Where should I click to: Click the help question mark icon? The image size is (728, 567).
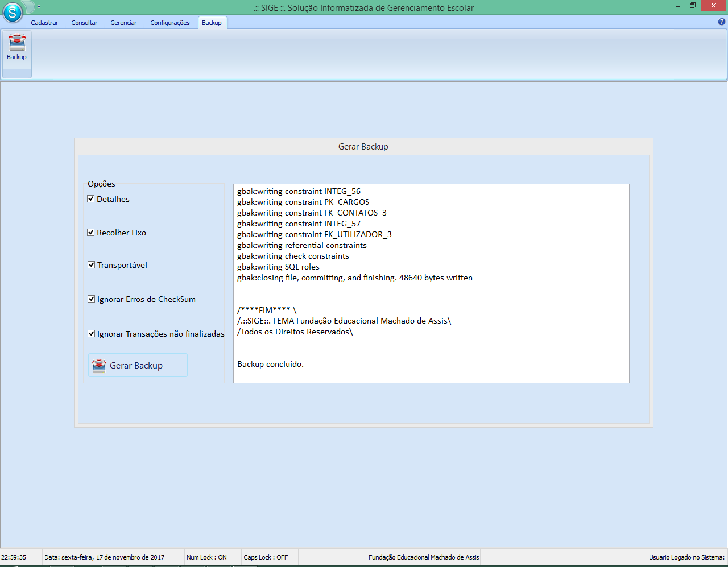tap(721, 23)
